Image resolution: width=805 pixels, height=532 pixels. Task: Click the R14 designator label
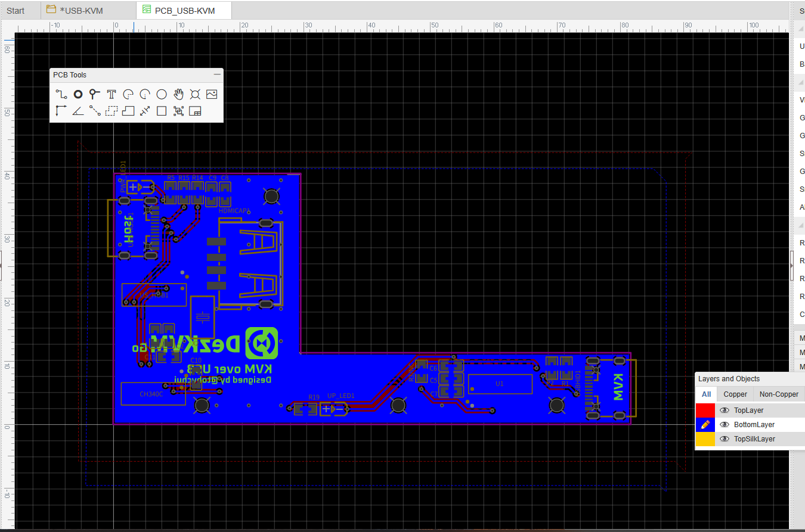tap(197, 178)
